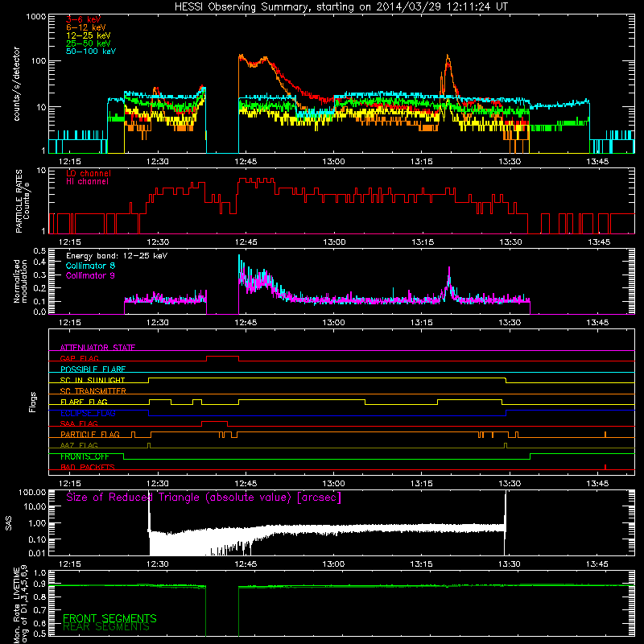The height and width of the screenshot is (644, 644).
Task: Click the PARTICLE FLAG label
Action: click(x=90, y=434)
